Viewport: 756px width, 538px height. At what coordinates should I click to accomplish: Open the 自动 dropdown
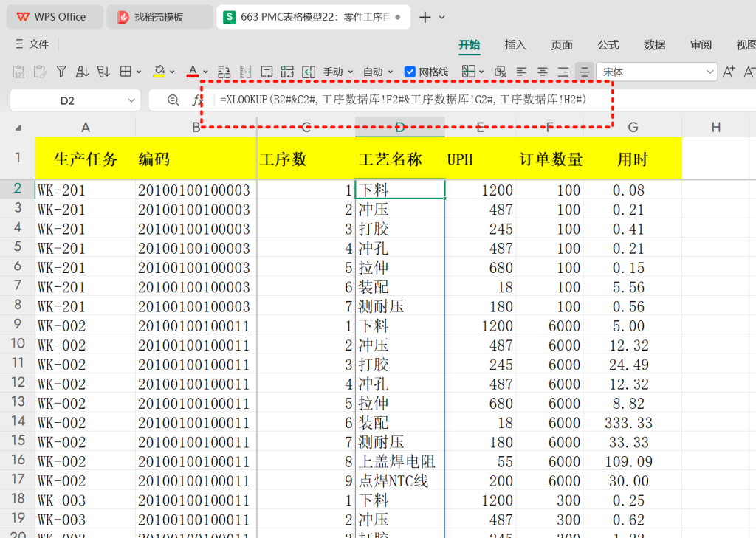click(378, 72)
